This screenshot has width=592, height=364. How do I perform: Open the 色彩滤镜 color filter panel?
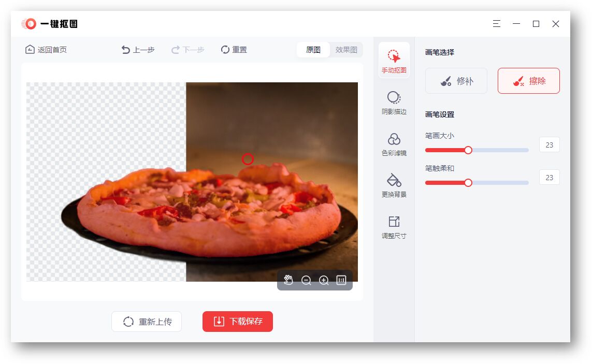coord(394,144)
